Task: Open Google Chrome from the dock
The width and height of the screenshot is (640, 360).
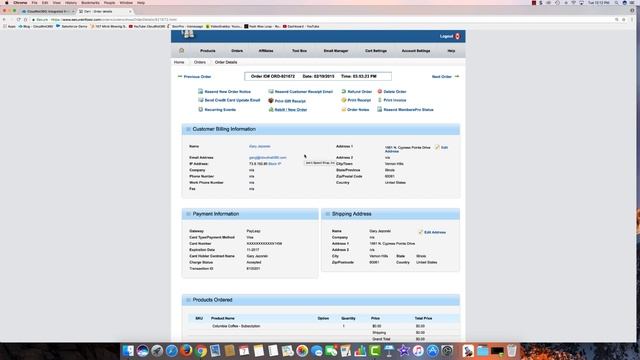Action: 201,351
